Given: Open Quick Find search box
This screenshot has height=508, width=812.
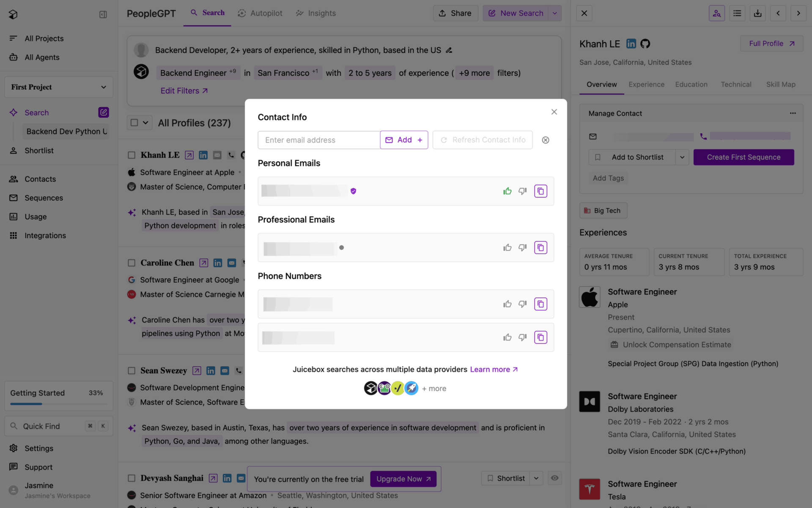Looking at the screenshot, I should (x=59, y=426).
